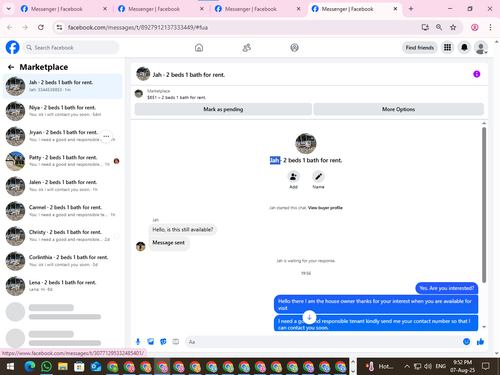Open the emoji picker in message box
The width and height of the screenshot is (500, 375).
click(466, 342)
